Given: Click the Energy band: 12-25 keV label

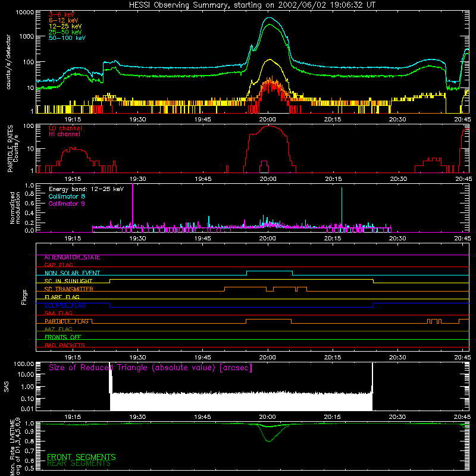Looking at the screenshot, I should (x=86, y=189).
